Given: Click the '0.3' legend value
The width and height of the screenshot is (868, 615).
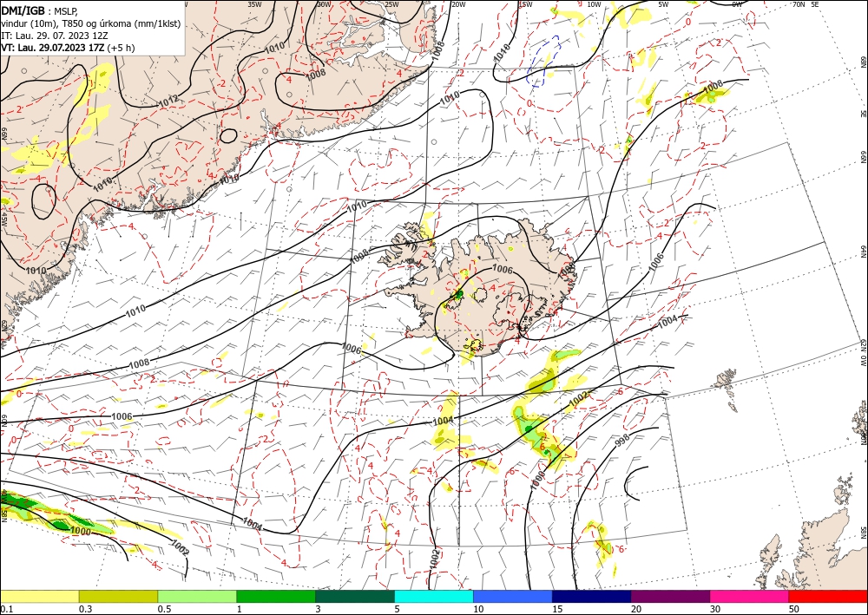Looking at the screenshot, I should point(85,609).
